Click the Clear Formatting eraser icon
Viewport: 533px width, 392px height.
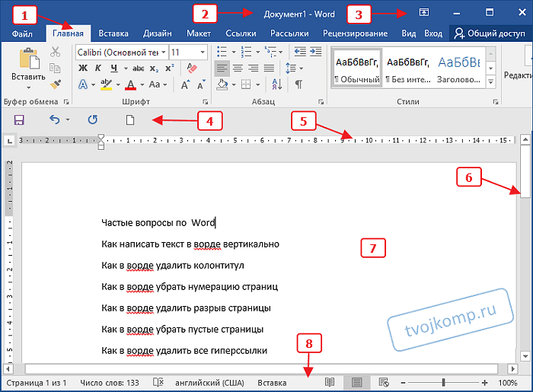(192, 69)
